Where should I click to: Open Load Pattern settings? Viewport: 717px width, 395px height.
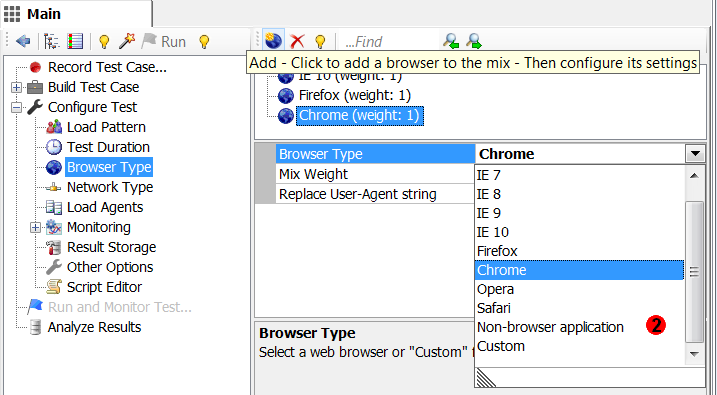click(106, 127)
